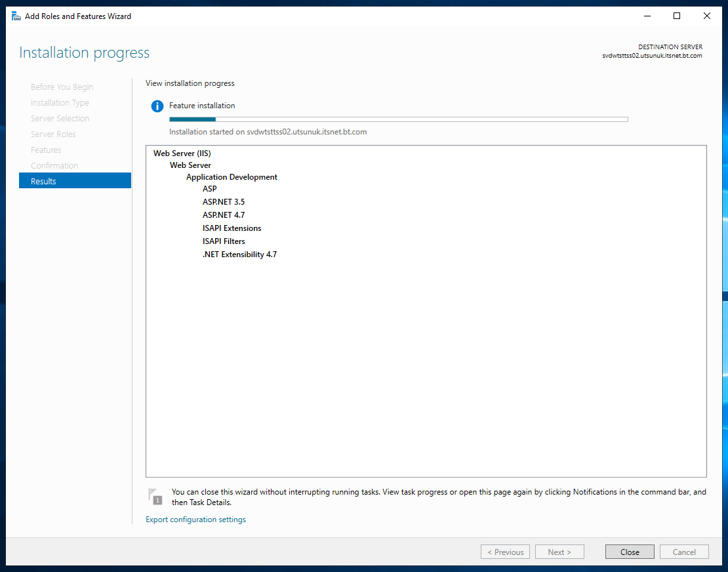Click the Close button

(630, 552)
